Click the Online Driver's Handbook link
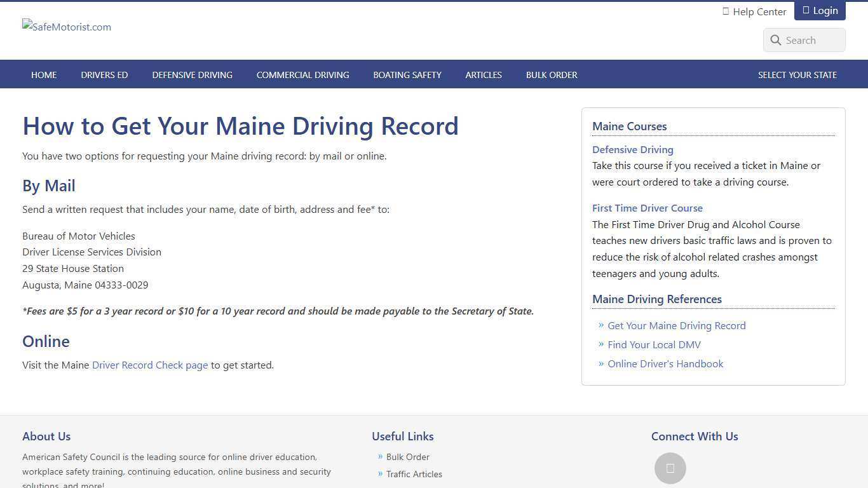This screenshot has width=868, height=488. (665, 363)
